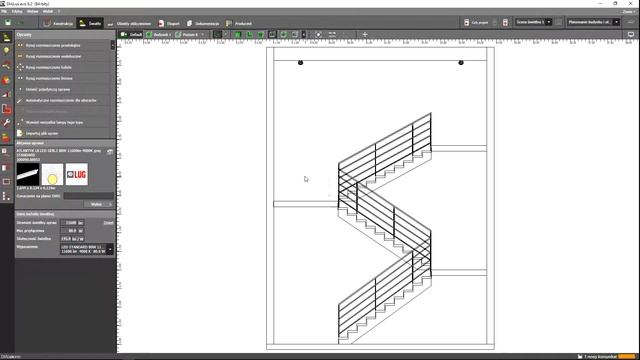640x360 pixels.
Task: Click the plus icon in view toolbar
Action: pos(365,35)
